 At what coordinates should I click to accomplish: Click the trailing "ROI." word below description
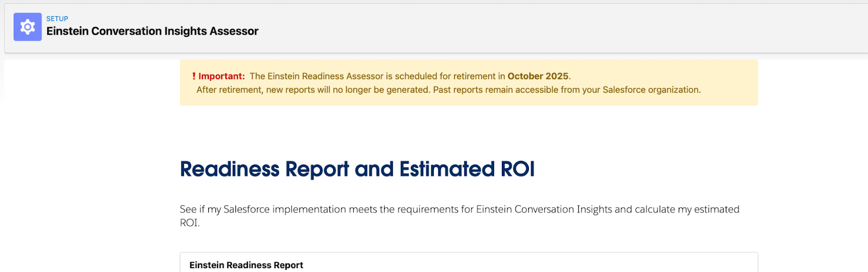pos(190,223)
